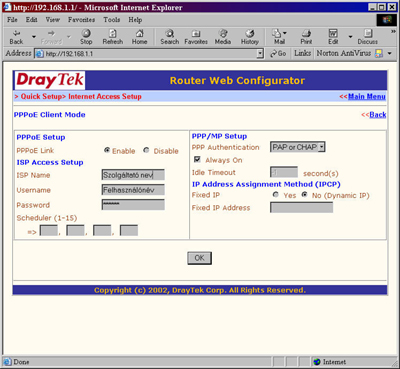Screen dimensions: 400x369
Task: Open the Media toolbar icon
Action: [223, 33]
